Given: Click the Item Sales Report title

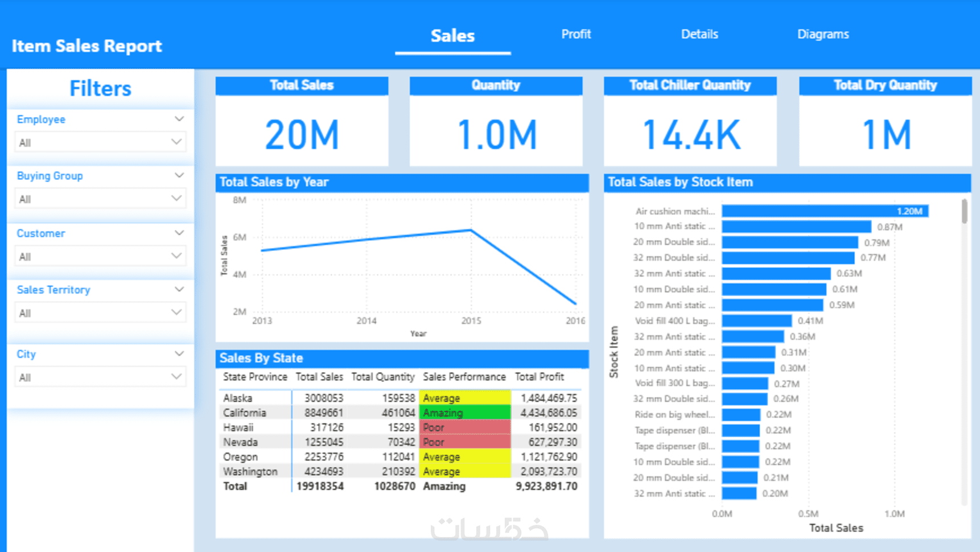Looking at the screenshot, I should tap(87, 46).
